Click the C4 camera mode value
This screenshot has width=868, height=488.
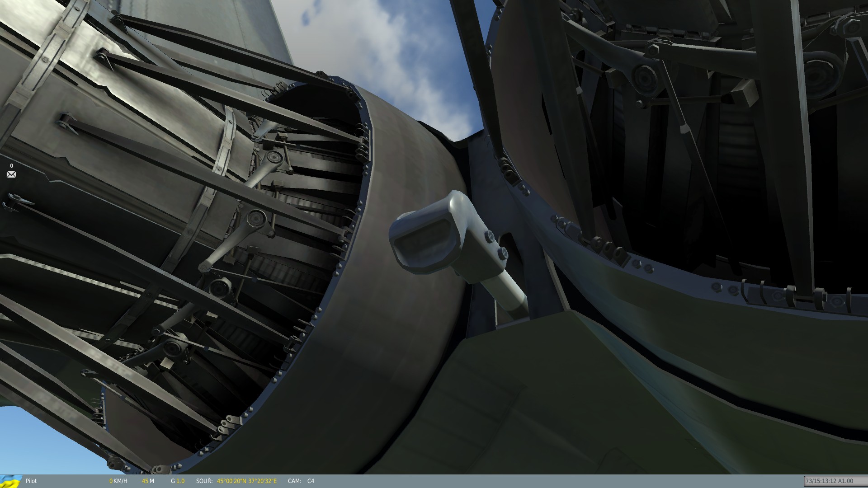[x=311, y=481]
